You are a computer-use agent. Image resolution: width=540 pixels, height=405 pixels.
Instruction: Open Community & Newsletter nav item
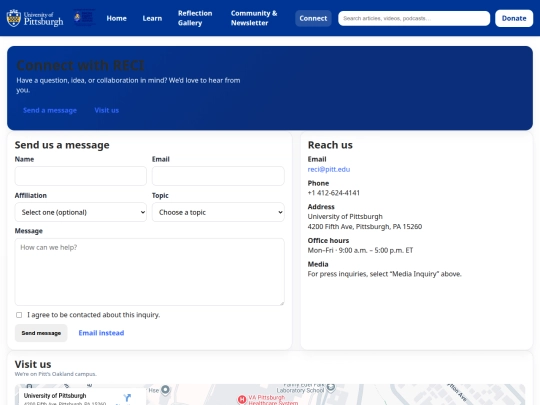254,18
